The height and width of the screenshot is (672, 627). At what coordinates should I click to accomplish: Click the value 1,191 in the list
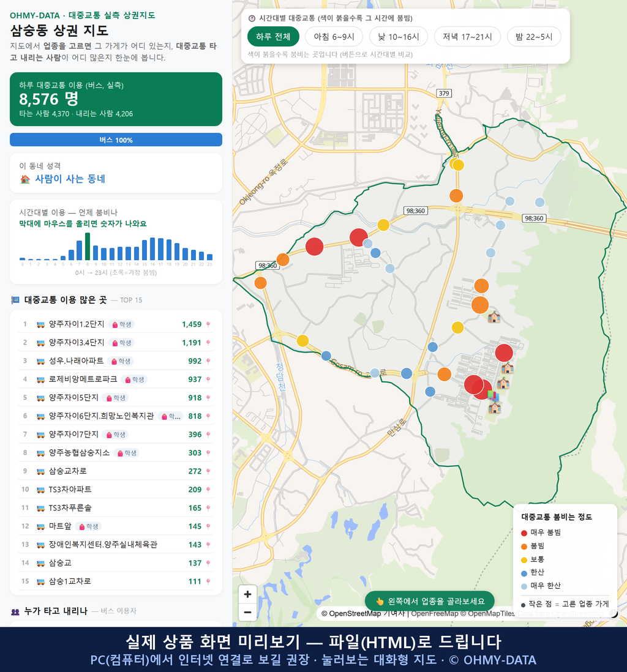click(x=192, y=343)
